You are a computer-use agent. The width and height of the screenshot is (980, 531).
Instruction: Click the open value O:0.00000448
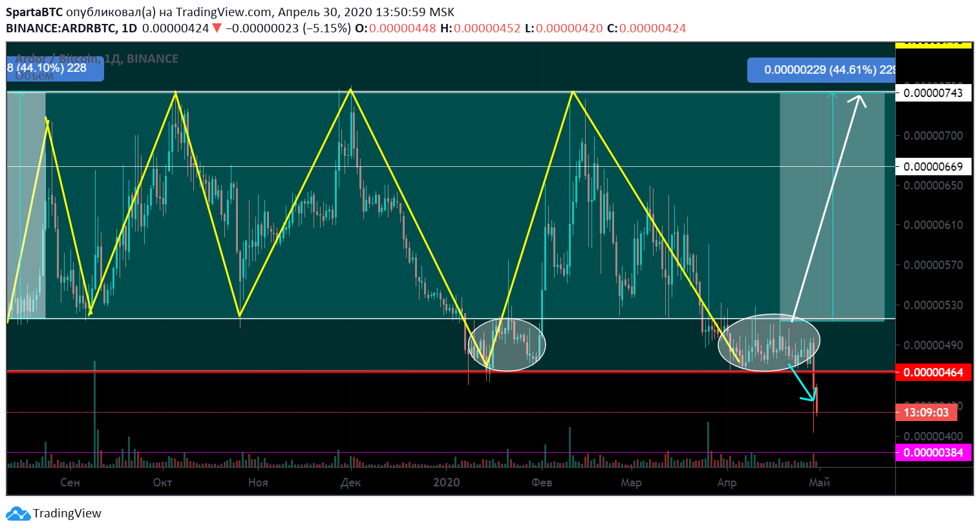click(396, 28)
